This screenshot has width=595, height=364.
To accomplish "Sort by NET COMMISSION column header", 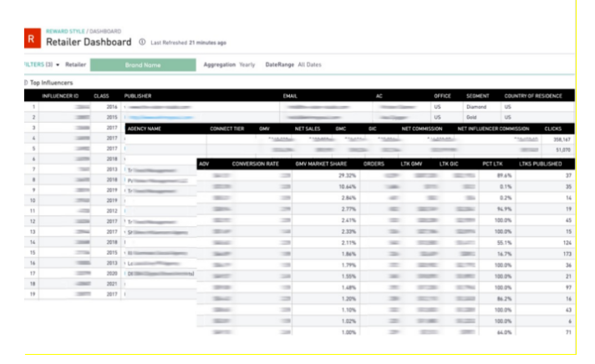I will tap(422, 129).
